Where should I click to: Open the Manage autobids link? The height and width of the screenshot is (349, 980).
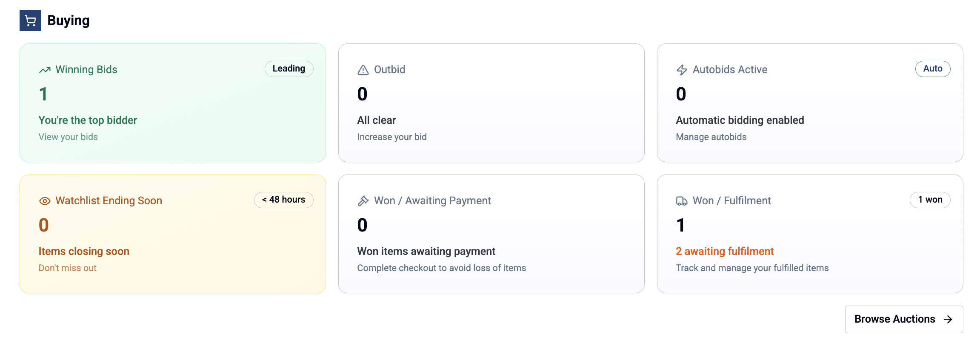711,137
